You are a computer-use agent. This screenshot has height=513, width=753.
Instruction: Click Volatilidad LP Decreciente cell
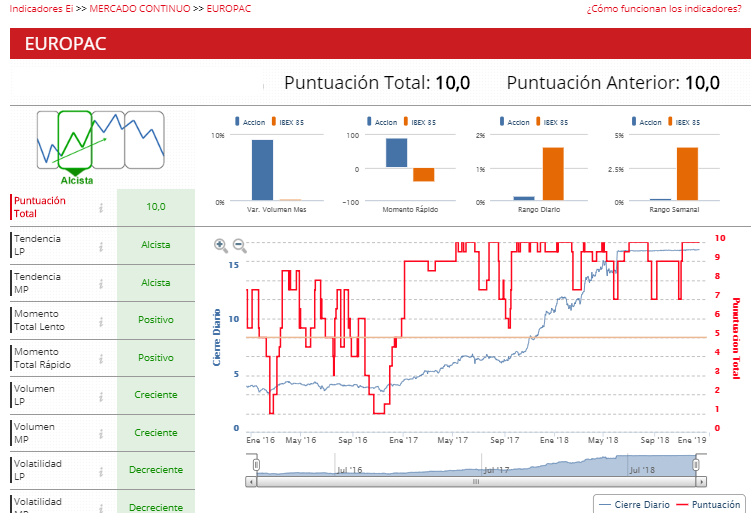click(156, 470)
